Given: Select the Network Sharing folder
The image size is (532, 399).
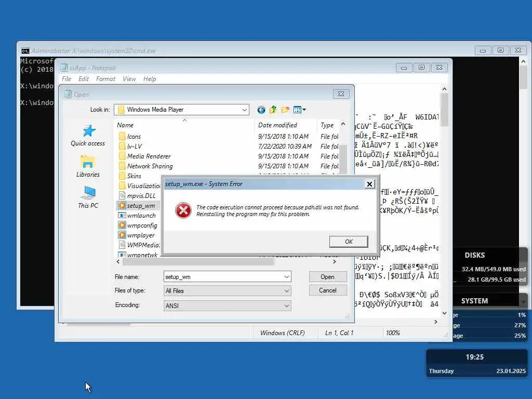Looking at the screenshot, I should 150,166.
